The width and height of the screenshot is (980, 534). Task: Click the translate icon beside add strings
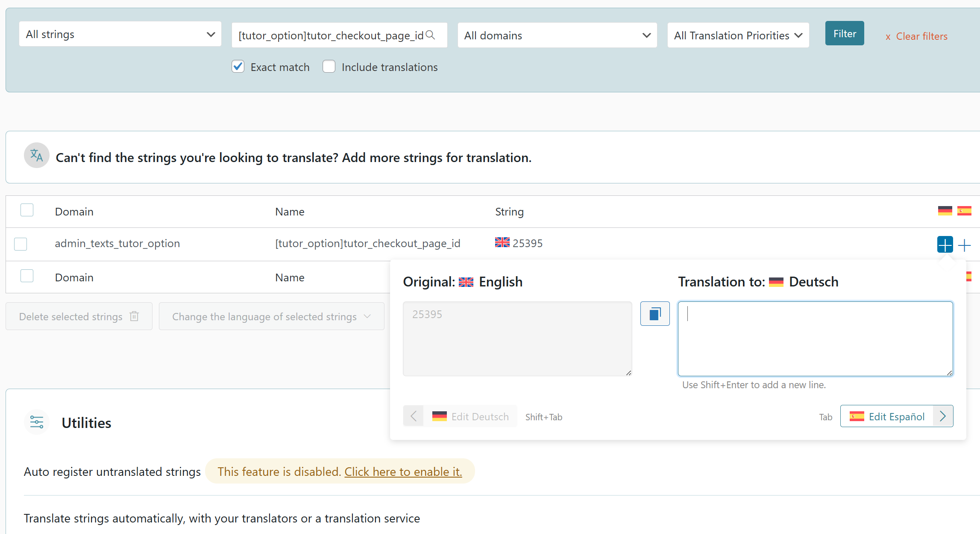pos(37,156)
